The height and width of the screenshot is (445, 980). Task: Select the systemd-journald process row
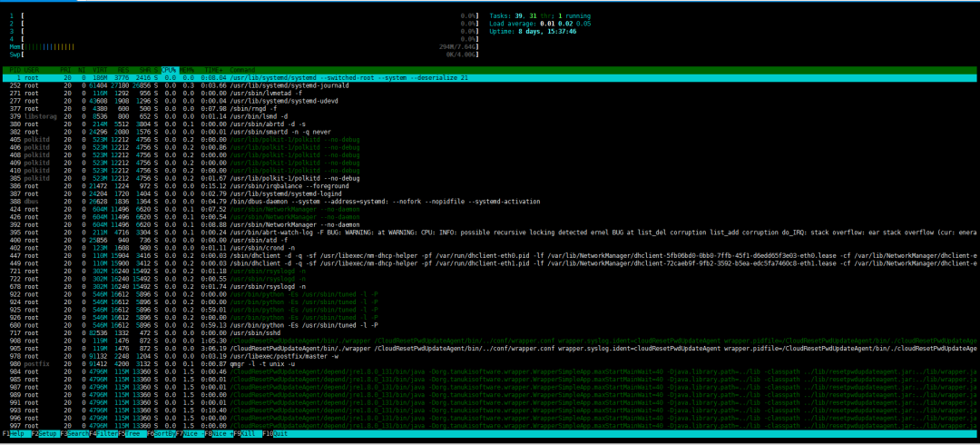pos(272,85)
